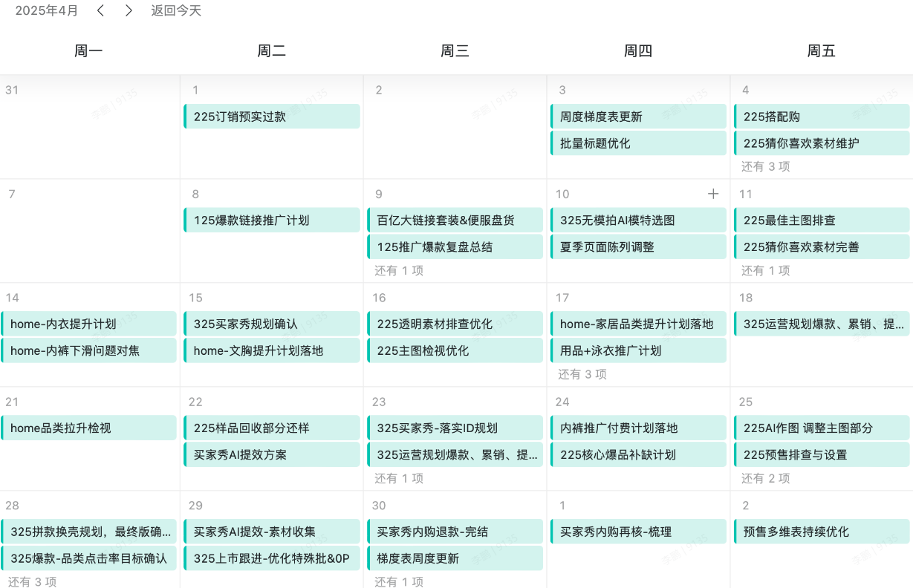This screenshot has width=913, height=588.
Task: Open event 周度梯度表更新
Action: 638,117
